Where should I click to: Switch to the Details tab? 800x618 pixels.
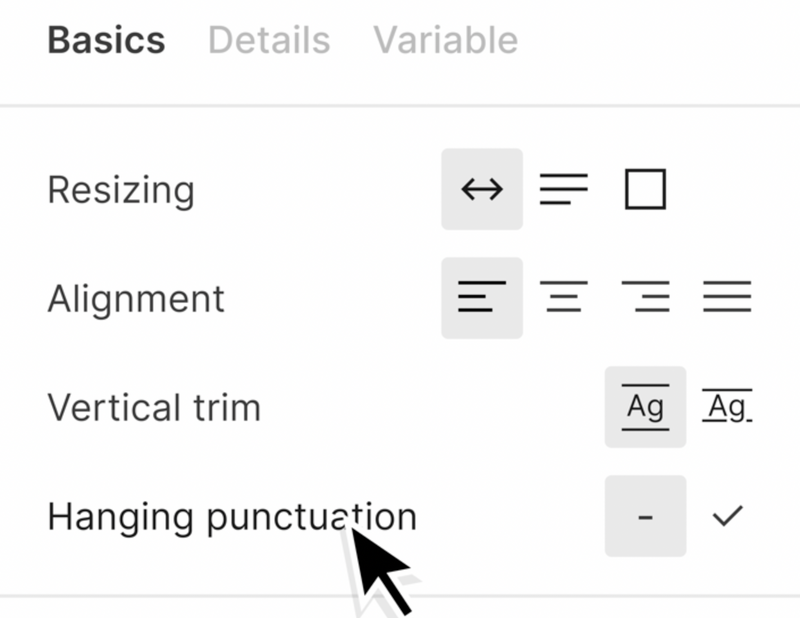(x=269, y=40)
